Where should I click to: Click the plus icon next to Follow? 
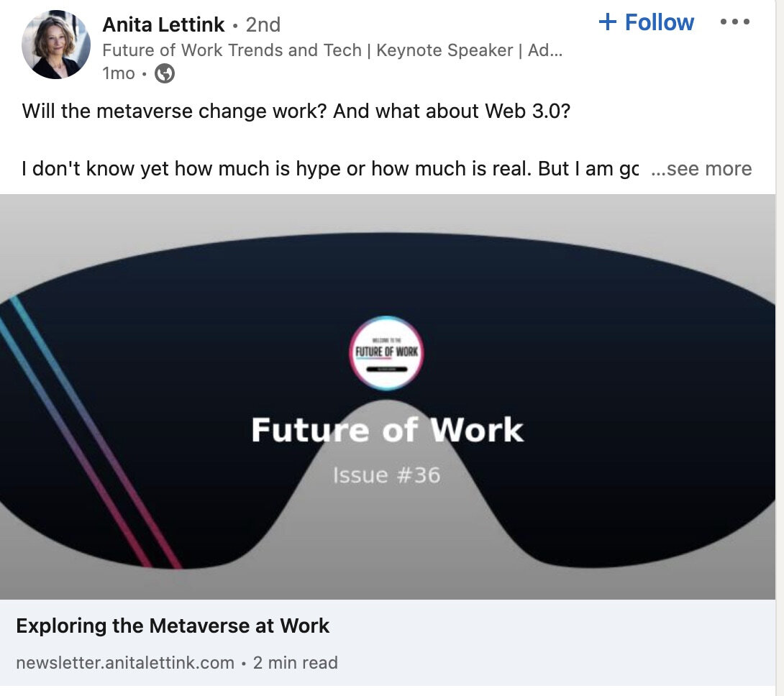(x=609, y=22)
